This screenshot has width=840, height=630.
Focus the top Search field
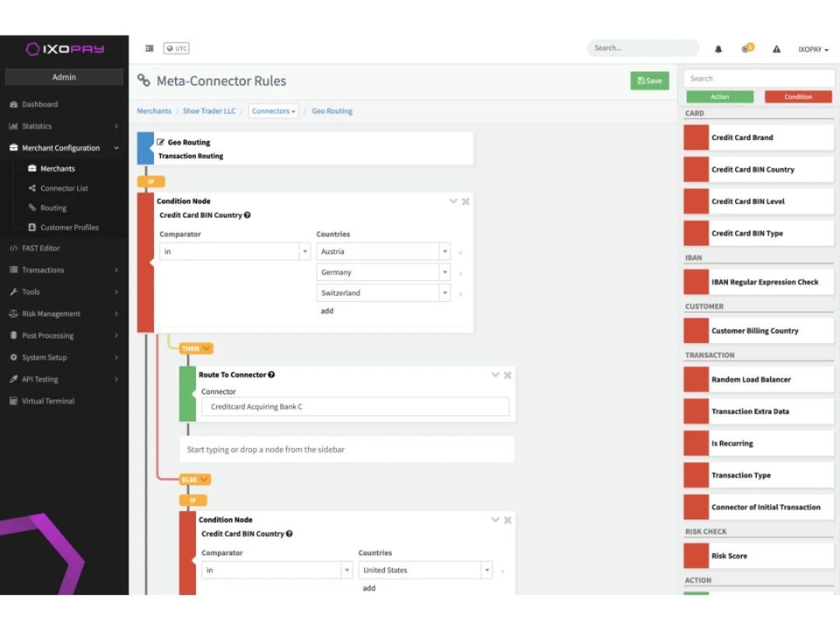[x=643, y=48]
